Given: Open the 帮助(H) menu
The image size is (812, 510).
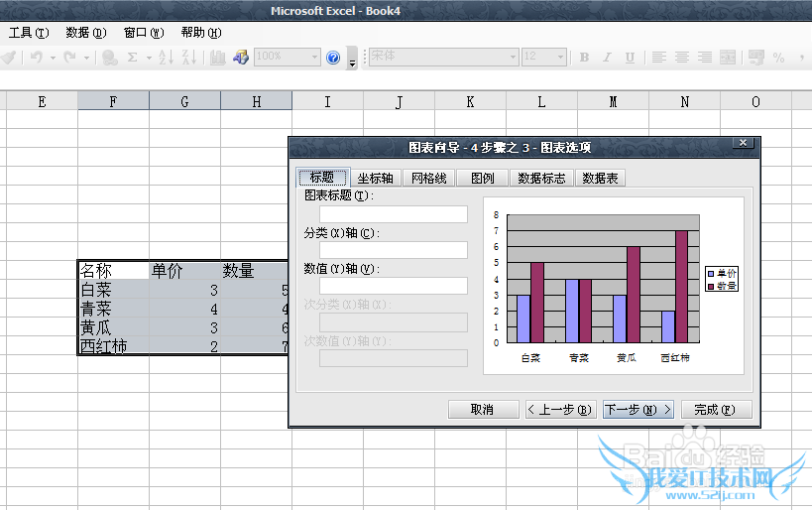Looking at the screenshot, I should tap(201, 33).
